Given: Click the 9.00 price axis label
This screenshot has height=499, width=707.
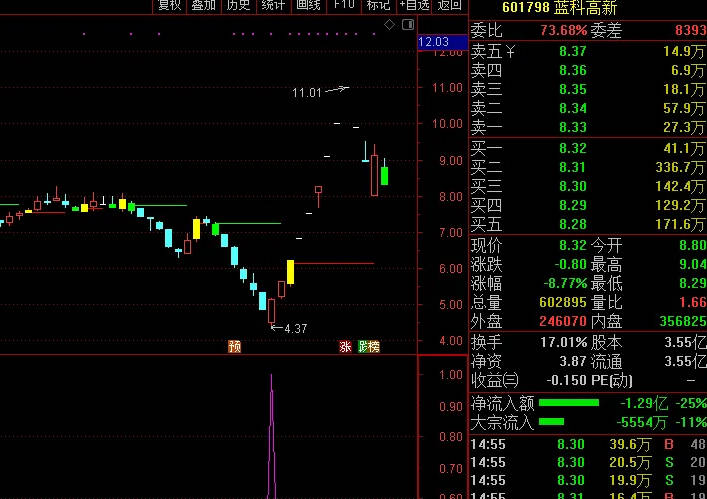Looking at the screenshot, I should click(451, 161).
